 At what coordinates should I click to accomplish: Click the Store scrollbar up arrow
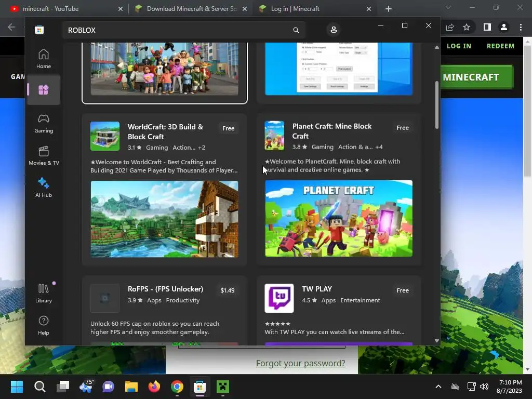(x=436, y=47)
